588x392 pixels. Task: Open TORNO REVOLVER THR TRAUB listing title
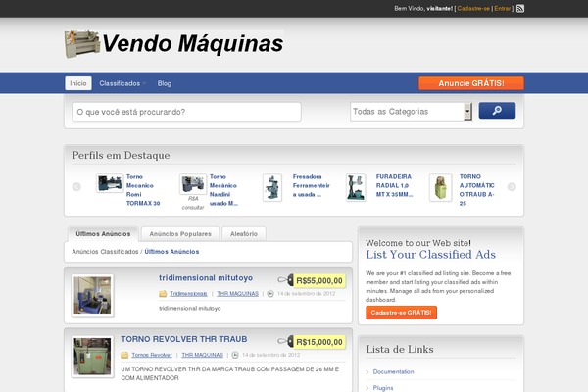tap(184, 339)
